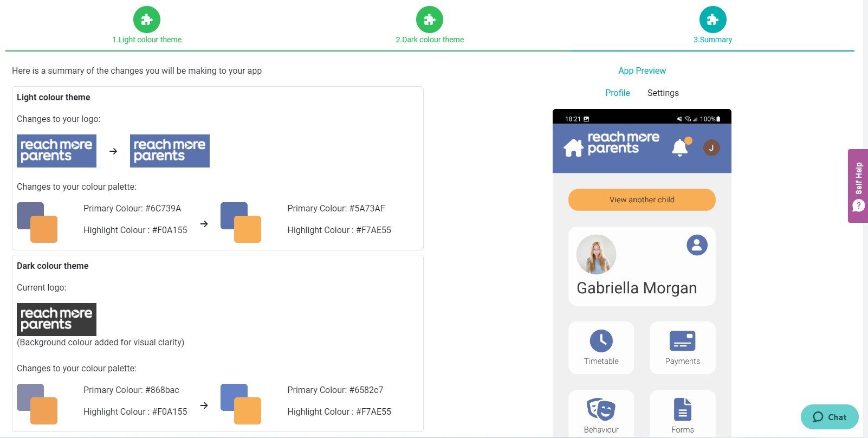
Task: Click the J user avatar icon
Action: pyautogui.click(x=711, y=147)
